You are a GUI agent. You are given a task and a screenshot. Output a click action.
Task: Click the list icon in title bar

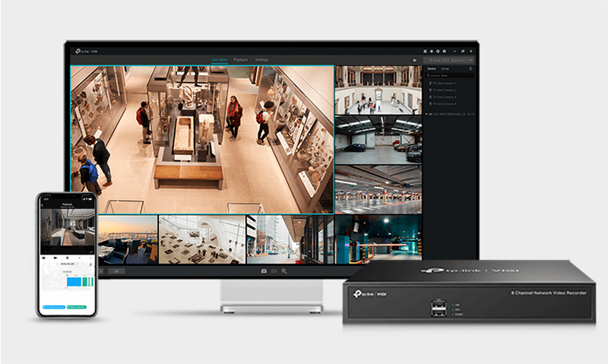[425, 51]
